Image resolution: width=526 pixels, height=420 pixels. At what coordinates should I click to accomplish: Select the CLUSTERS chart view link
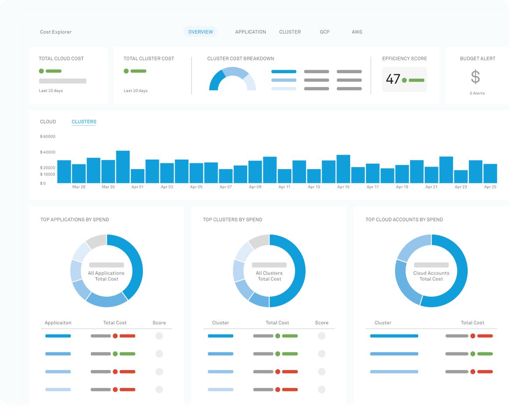coord(84,122)
